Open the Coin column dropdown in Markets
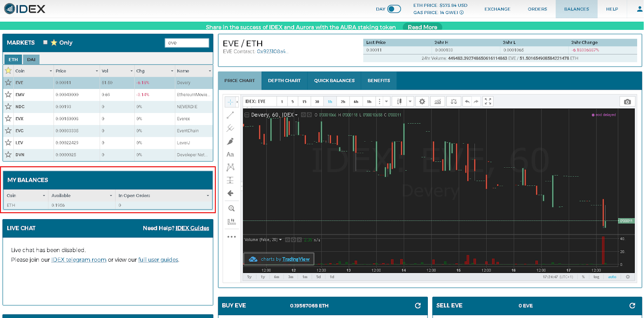 pos(51,71)
